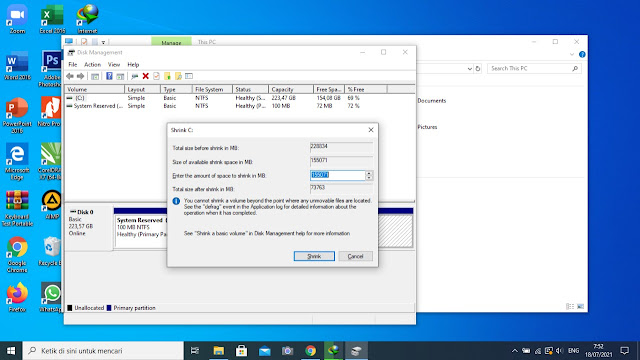Click the File System column header
This screenshot has height=360, width=640.
(x=212, y=89)
